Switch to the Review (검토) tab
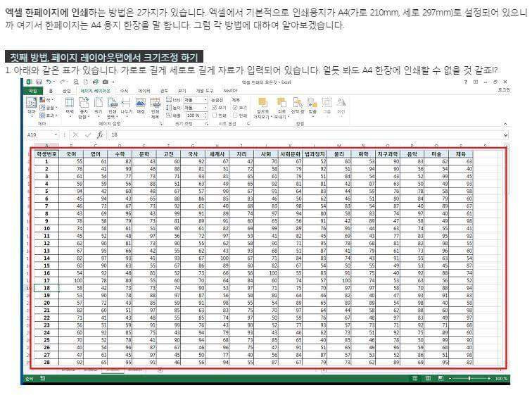 click(x=164, y=91)
